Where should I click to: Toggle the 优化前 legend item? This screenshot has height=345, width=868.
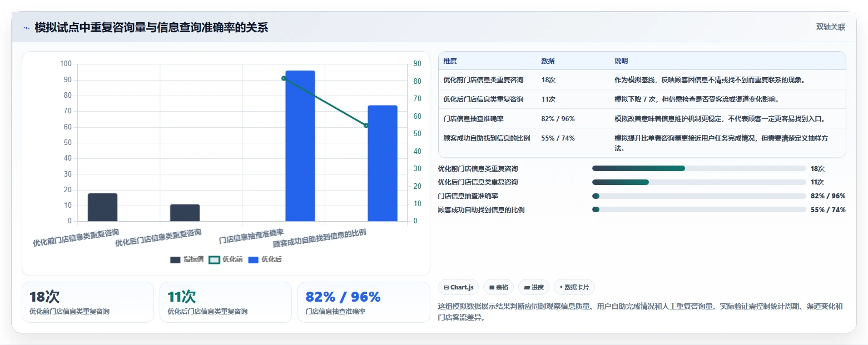(x=225, y=259)
